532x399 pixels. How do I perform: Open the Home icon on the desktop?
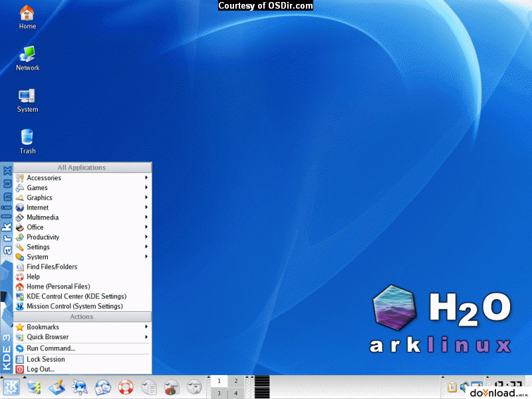[x=27, y=17]
